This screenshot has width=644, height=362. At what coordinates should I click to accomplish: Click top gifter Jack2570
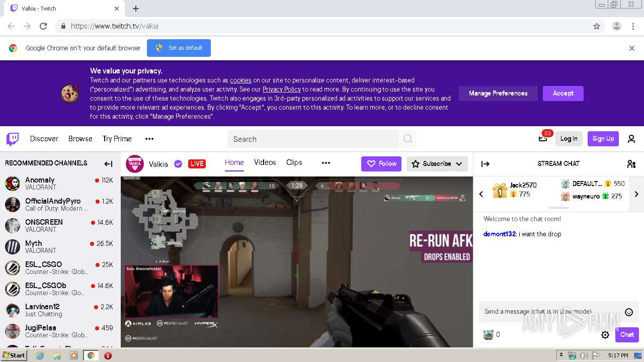(523, 185)
